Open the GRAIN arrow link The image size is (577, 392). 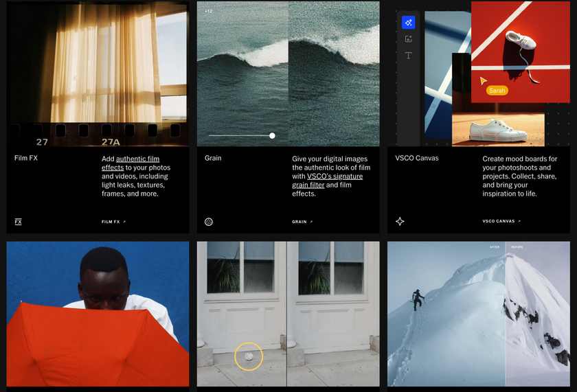(302, 222)
